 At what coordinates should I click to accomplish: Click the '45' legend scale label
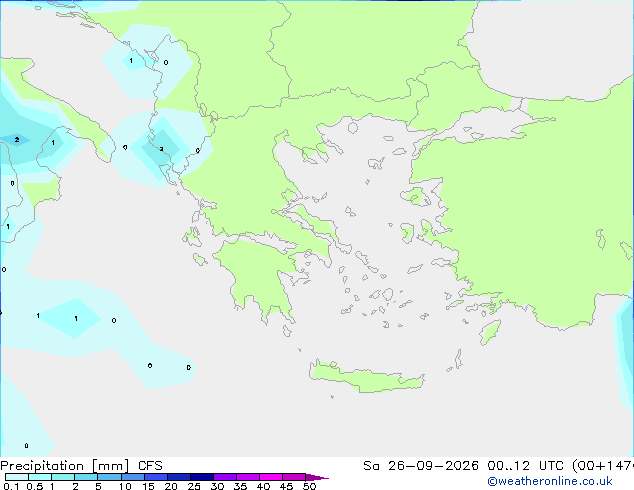coord(286,486)
